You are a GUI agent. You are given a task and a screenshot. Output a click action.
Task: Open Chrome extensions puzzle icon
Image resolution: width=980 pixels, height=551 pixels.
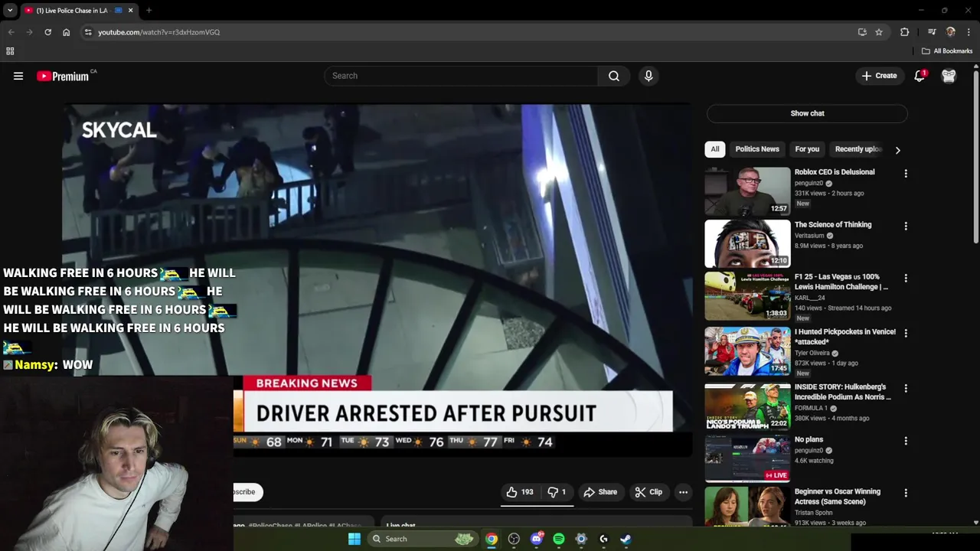(x=905, y=32)
